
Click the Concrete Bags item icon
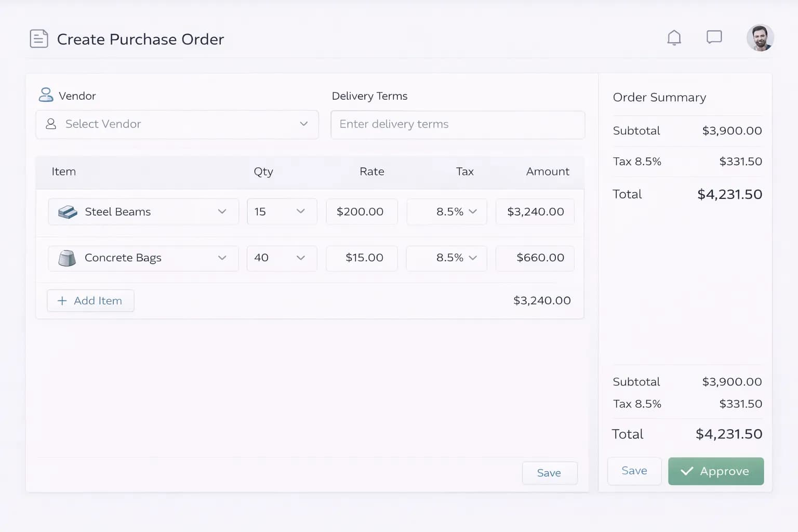pyautogui.click(x=67, y=258)
